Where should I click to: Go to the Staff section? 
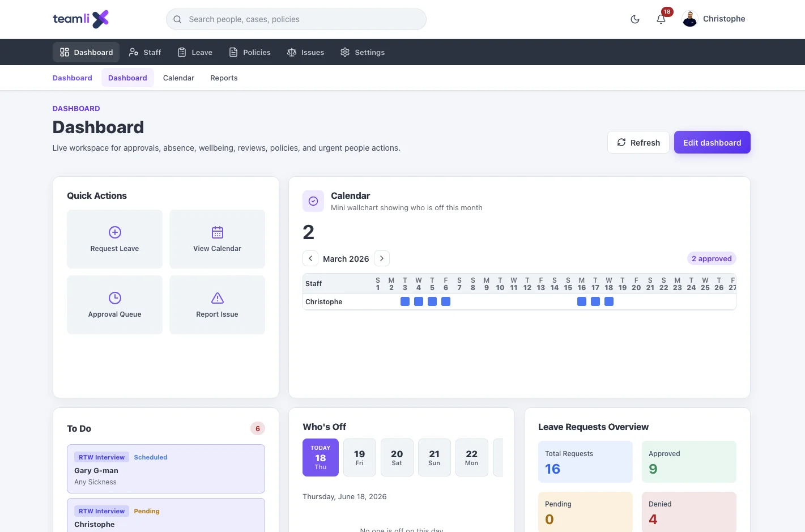[x=145, y=52]
